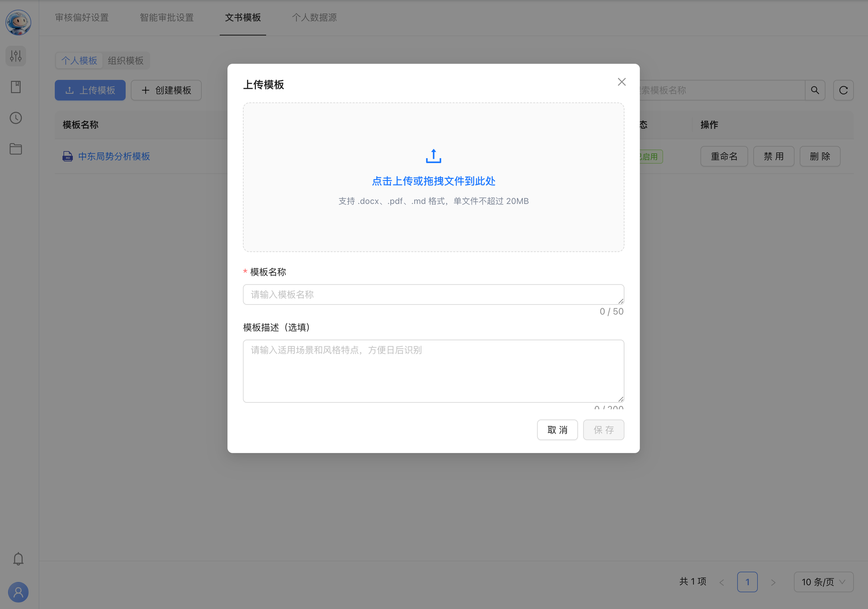
Task: Click the 保存 button
Action: tap(604, 430)
